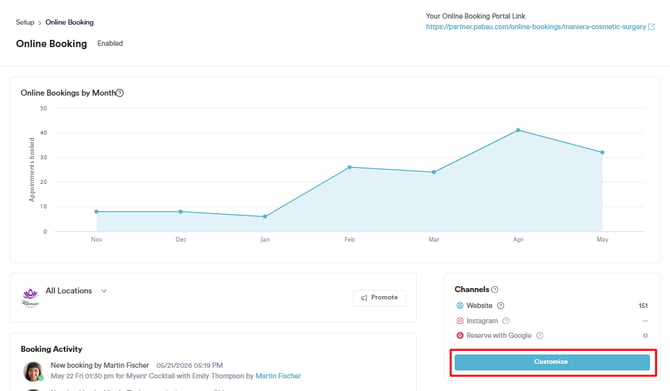
Task: Click the Website channel globe icon
Action: pyautogui.click(x=460, y=306)
